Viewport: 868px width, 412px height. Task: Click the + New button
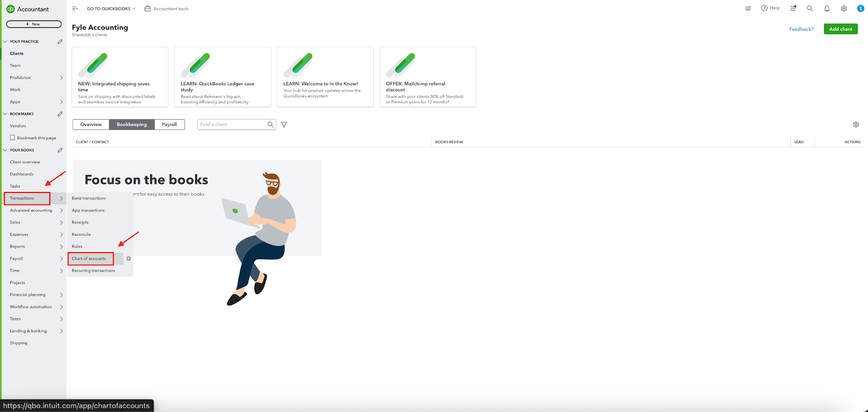34,24
